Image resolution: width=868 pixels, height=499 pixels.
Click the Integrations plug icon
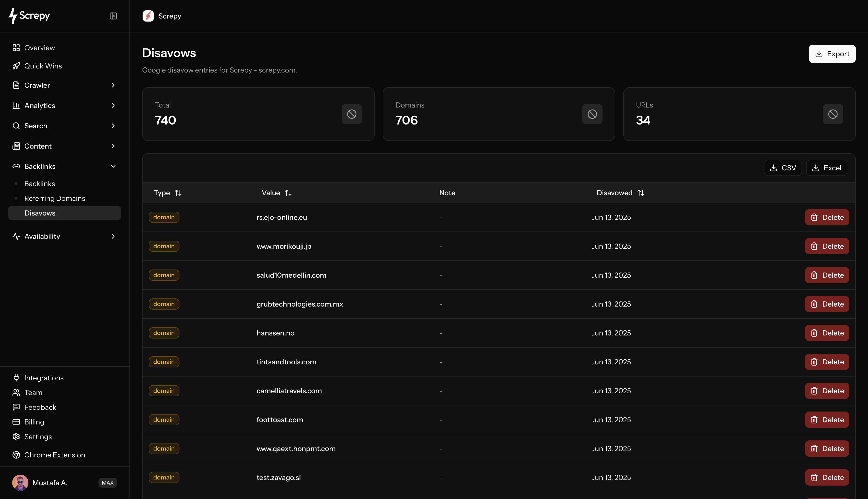[16, 378]
